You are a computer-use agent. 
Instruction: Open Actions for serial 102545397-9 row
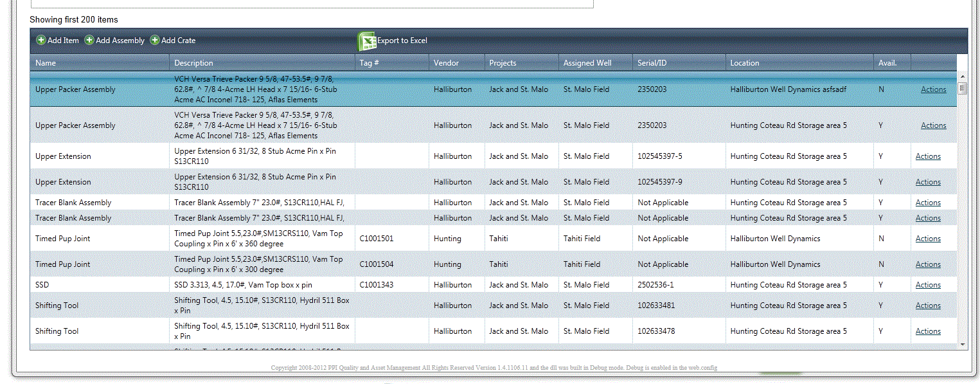coord(928,182)
